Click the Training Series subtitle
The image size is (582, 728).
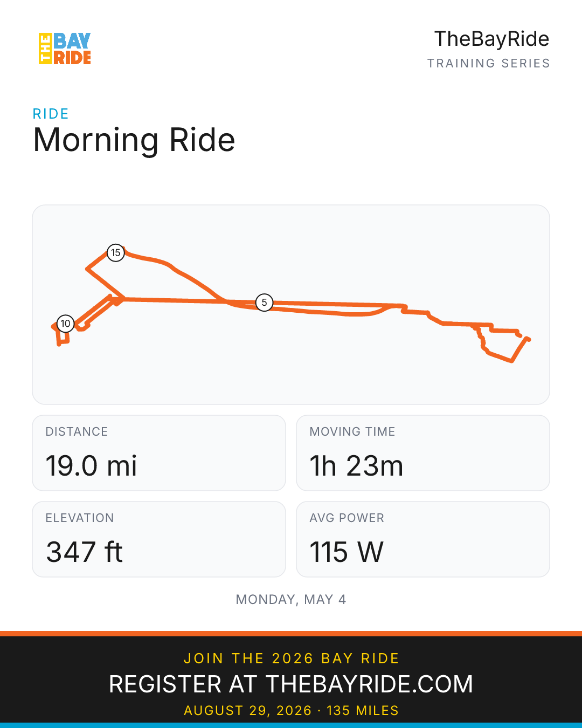point(488,63)
